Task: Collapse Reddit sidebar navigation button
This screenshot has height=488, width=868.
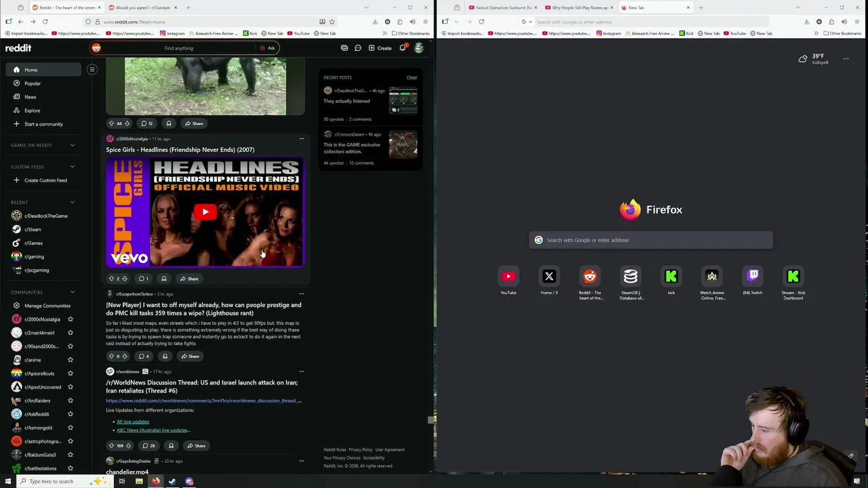Action: pyautogui.click(x=92, y=69)
